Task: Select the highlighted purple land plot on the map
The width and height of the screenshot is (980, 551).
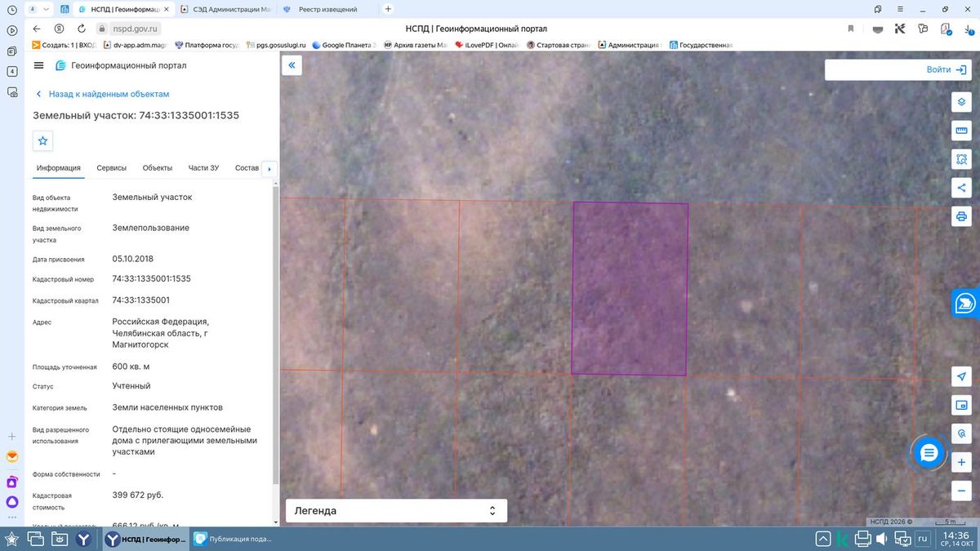Action: point(630,288)
